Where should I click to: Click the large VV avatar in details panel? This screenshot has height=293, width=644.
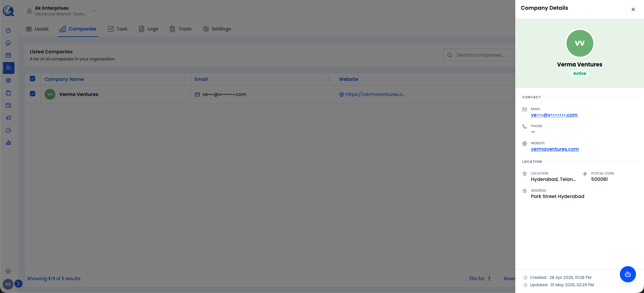[x=580, y=43]
